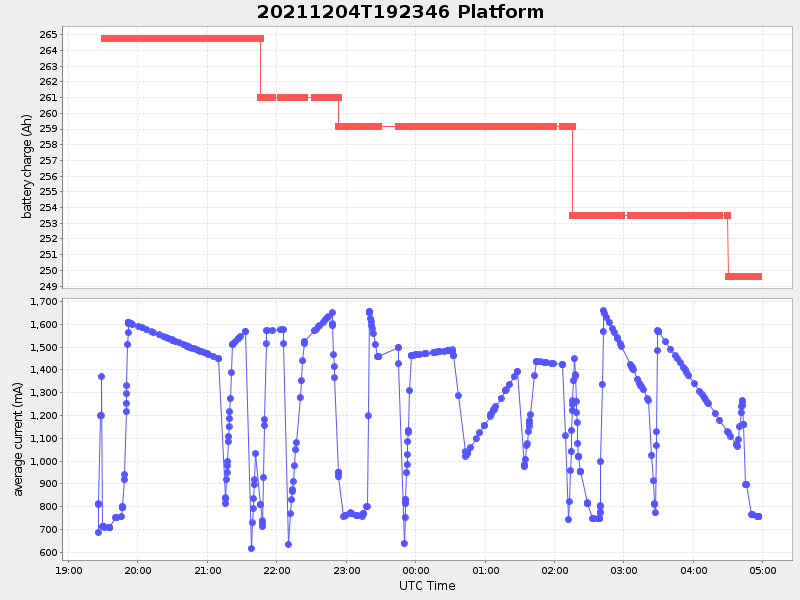Click the 05:00 time tick label
This screenshot has height=600, width=800.
(x=763, y=570)
